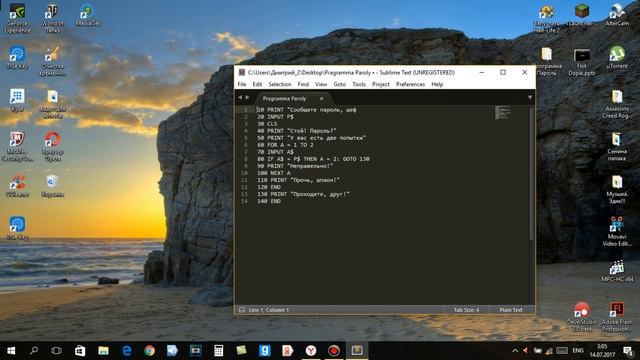Open the Recycle Bin on desktop
Screen dimensions: 640x360
[52, 186]
